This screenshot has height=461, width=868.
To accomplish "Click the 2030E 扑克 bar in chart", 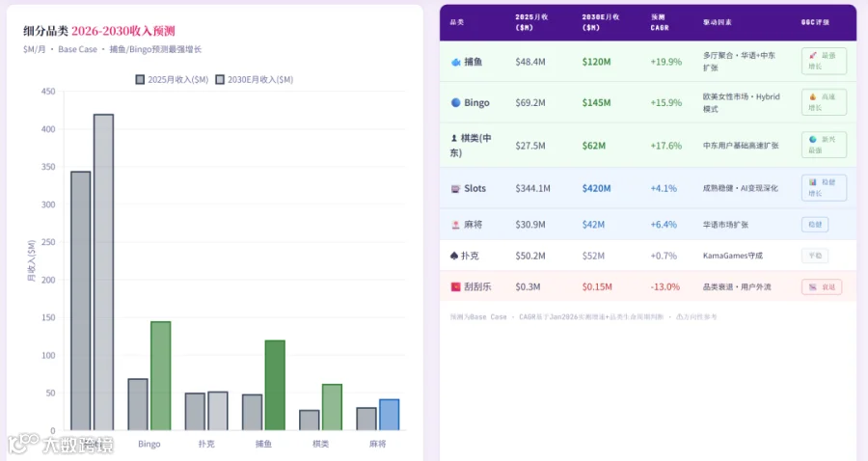I will click(218, 411).
